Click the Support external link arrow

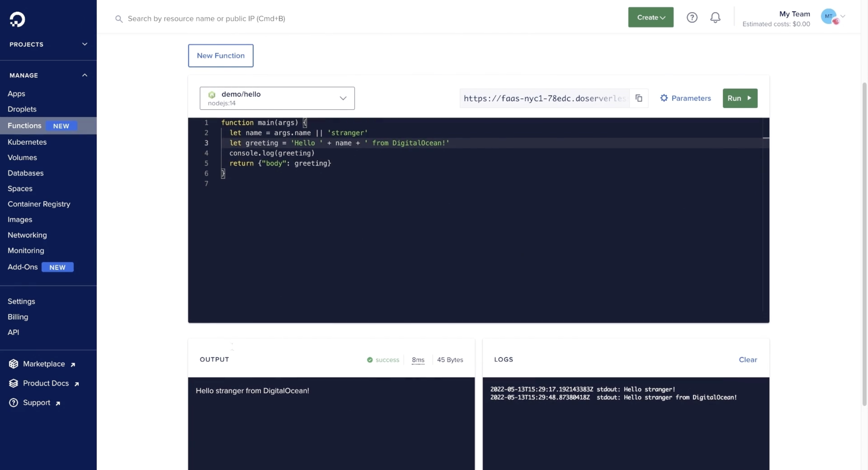[58, 403]
